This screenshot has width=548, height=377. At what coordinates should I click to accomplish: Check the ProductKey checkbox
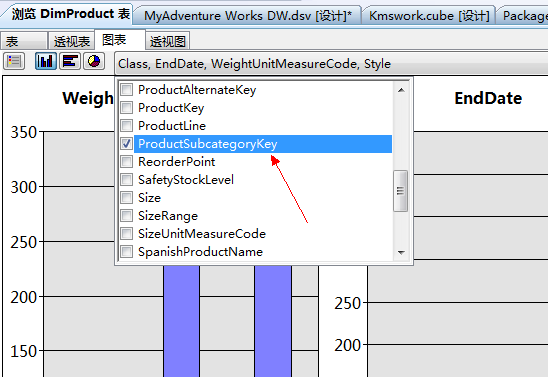126,107
